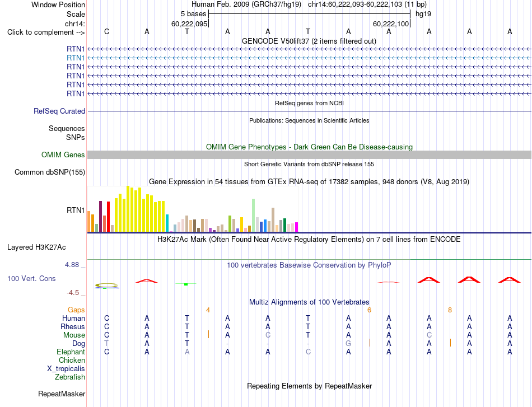
Task: Click the X_tropicalis species label
Action: pos(66,369)
